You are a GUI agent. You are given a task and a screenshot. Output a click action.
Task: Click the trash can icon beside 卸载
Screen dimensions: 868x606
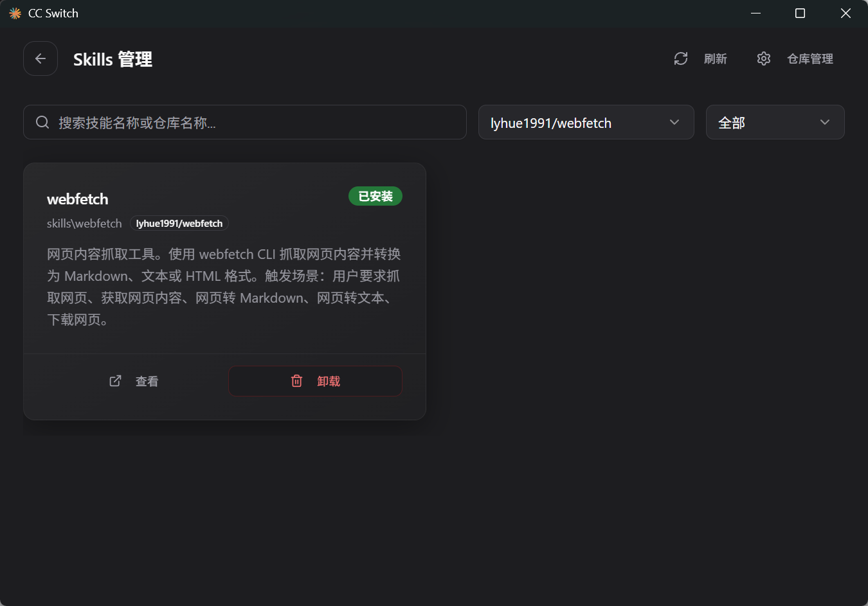[x=296, y=381]
